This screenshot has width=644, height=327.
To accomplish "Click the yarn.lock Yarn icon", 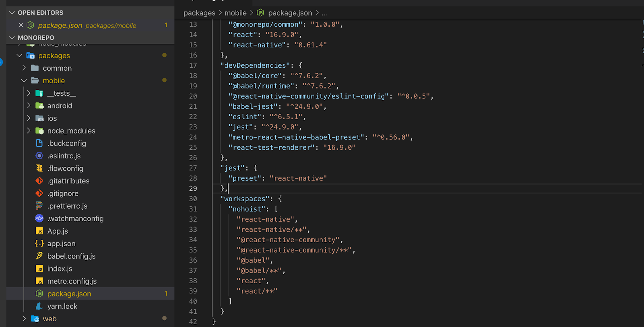I will pos(39,306).
